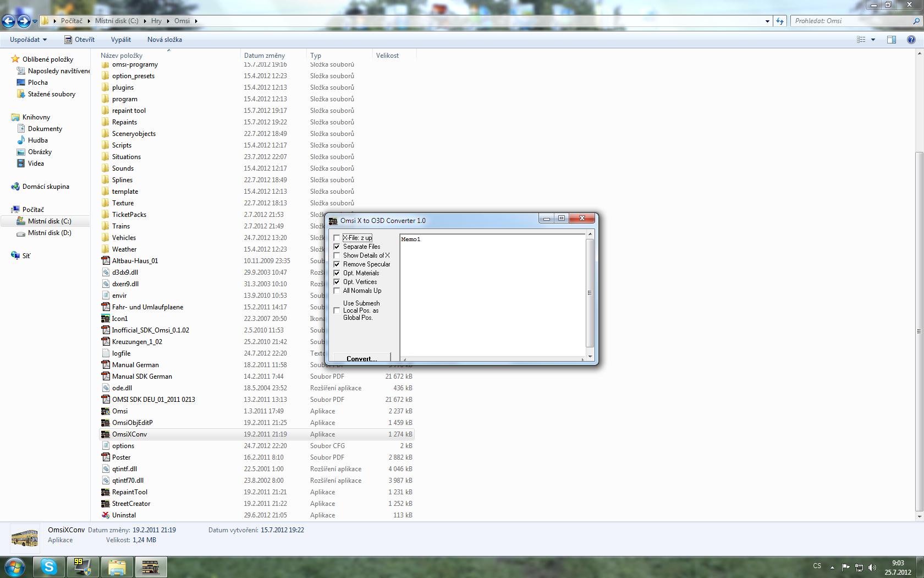Select the OmsiObjEditP application icon
Image resolution: width=924 pixels, height=578 pixels.
point(106,423)
